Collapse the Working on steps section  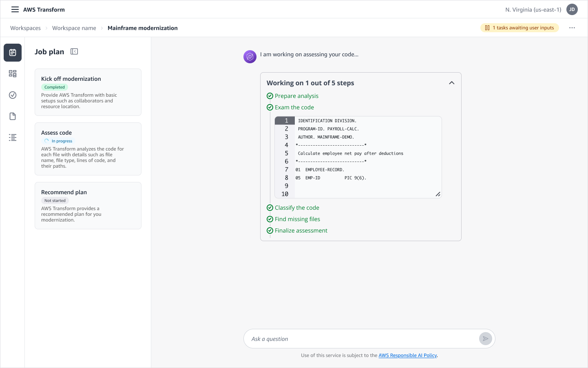(451, 83)
